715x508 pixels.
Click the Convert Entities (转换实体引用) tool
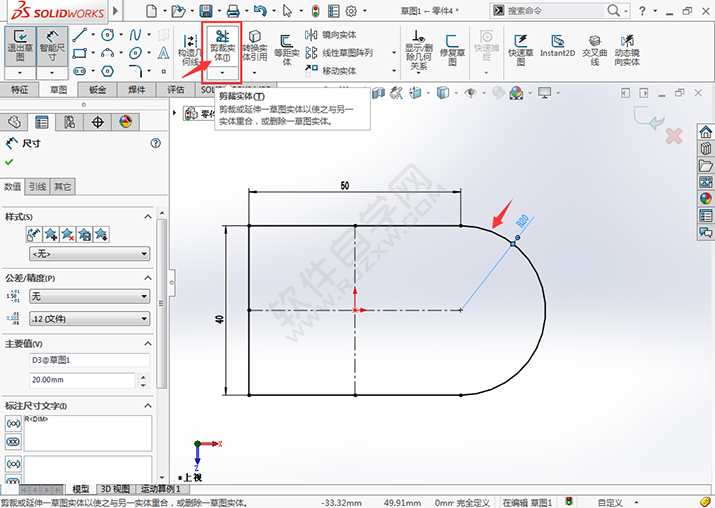coord(255,46)
